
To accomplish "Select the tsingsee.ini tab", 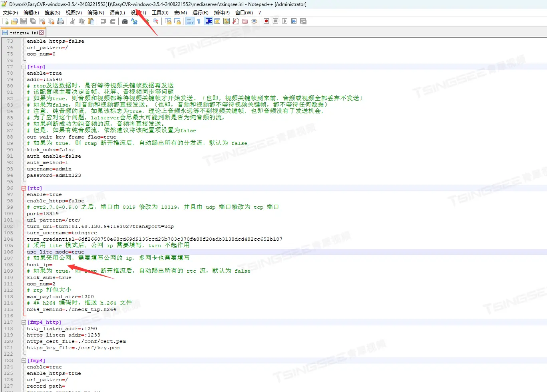I will [x=23, y=33].
